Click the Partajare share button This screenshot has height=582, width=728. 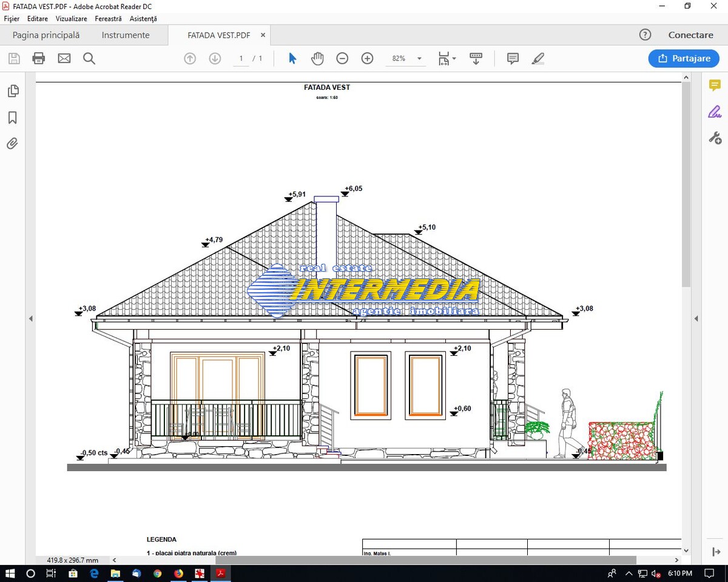(684, 58)
